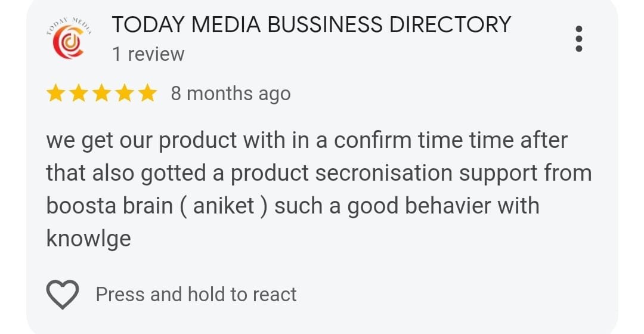Open the three-dot more options menu

point(578,39)
